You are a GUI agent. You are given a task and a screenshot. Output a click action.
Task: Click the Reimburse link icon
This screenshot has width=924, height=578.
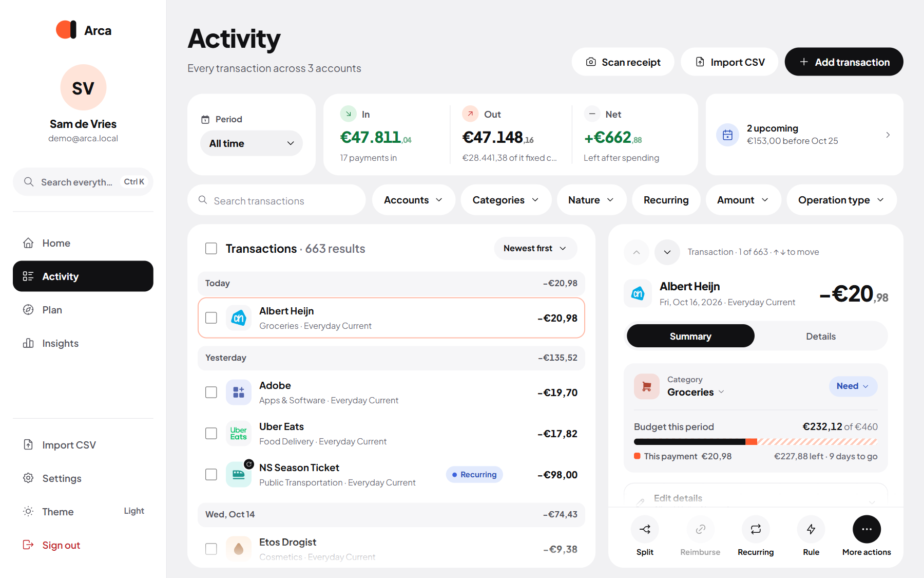click(x=700, y=529)
